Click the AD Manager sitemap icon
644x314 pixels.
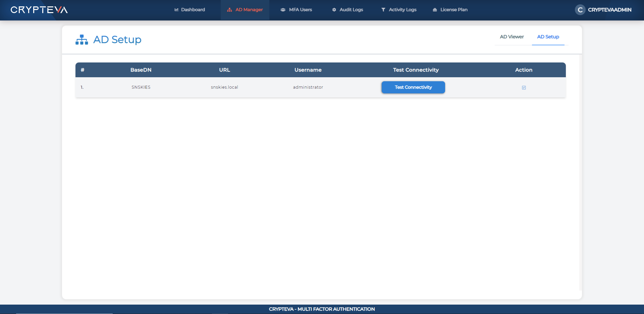coord(229,10)
